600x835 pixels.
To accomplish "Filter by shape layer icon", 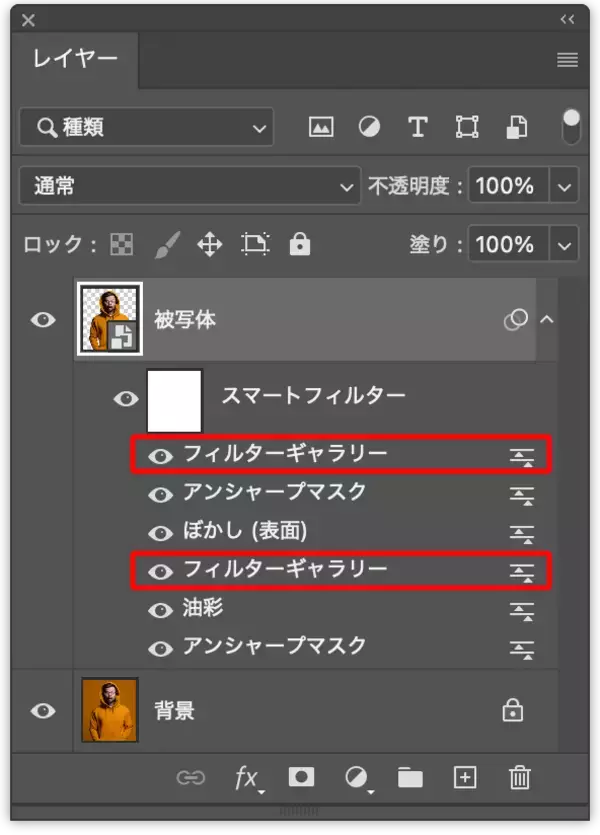I will click(x=467, y=127).
